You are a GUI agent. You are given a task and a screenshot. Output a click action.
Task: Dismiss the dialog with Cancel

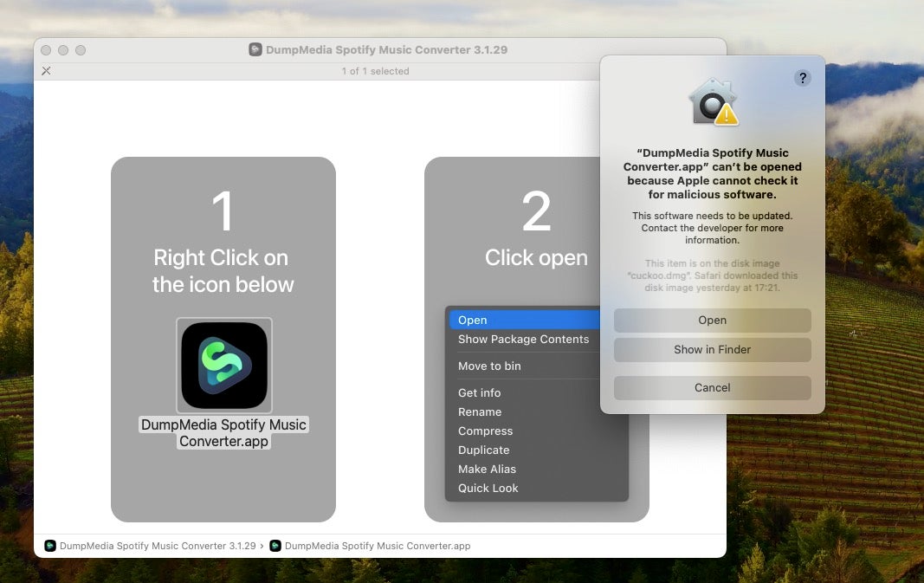(712, 388)
